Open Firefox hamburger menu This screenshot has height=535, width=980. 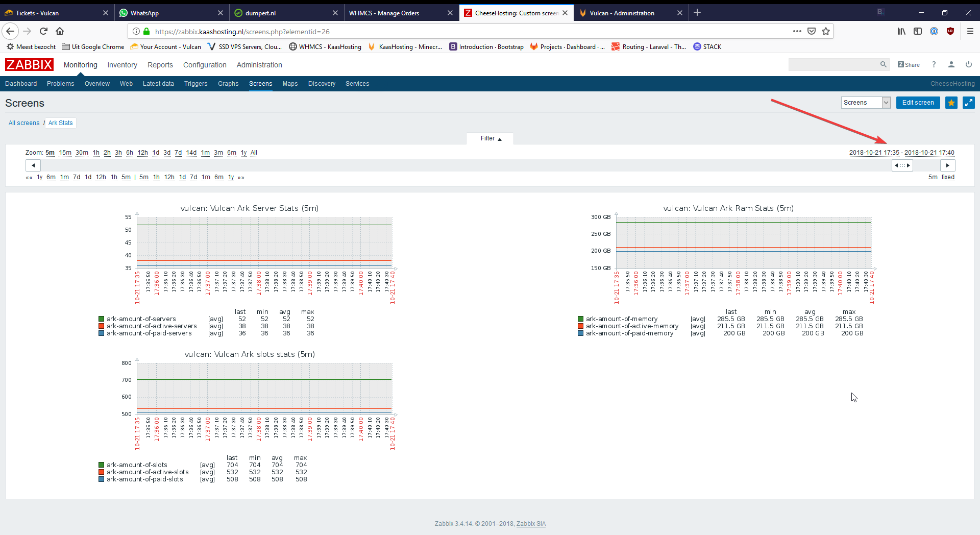[970, 31]
